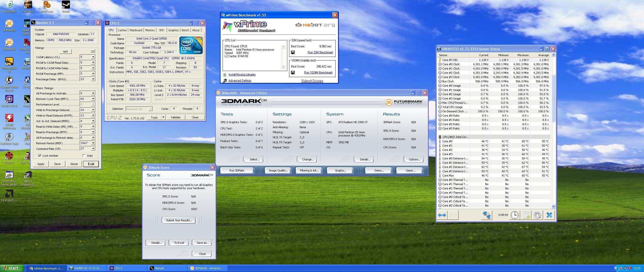Click Run 3DMark button
644x272 pixels.
tap(237, 171)
